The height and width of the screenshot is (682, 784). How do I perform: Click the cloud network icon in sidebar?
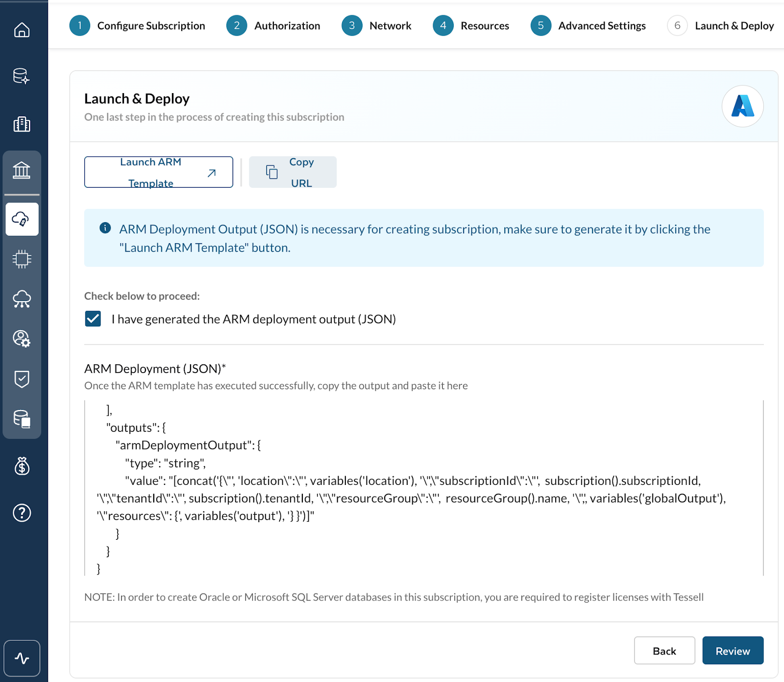[22, 299]
